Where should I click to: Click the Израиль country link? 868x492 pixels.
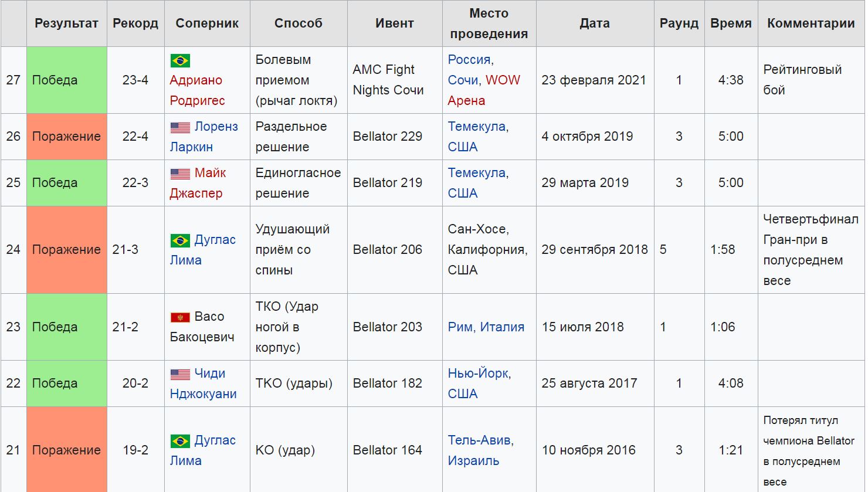pos(473,461)
